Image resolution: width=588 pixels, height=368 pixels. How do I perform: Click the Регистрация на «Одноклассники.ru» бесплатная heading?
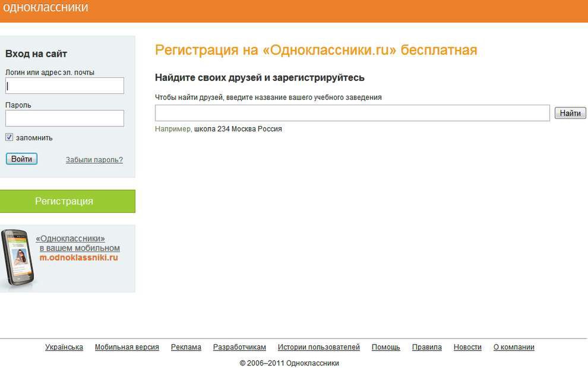click(x=316, y=50)
